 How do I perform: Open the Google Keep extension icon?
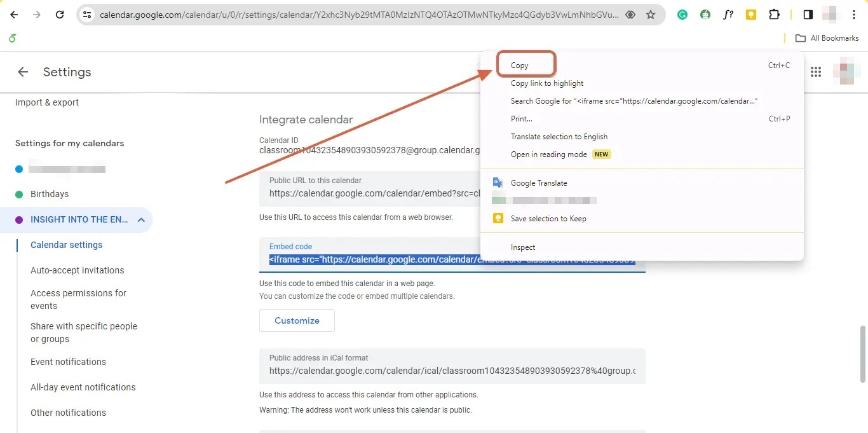click(x=751, y=15)
